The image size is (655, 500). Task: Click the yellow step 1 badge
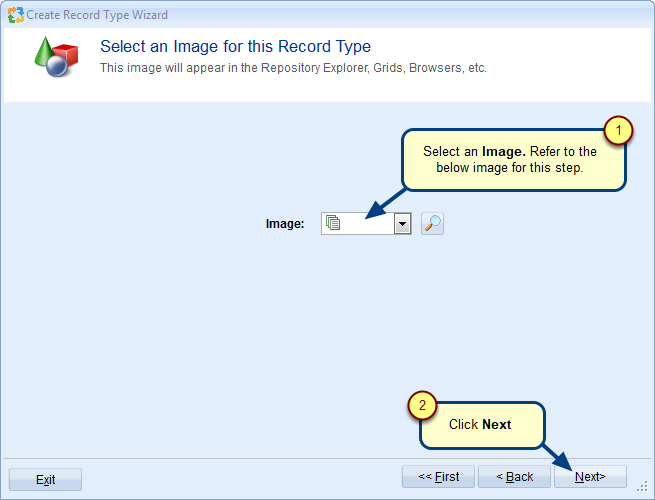coord(619,130)
